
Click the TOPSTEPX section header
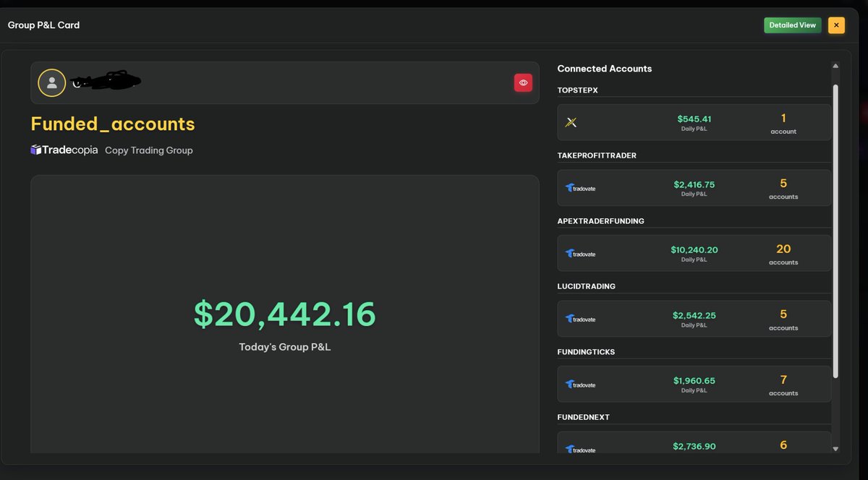pos(577,90)
